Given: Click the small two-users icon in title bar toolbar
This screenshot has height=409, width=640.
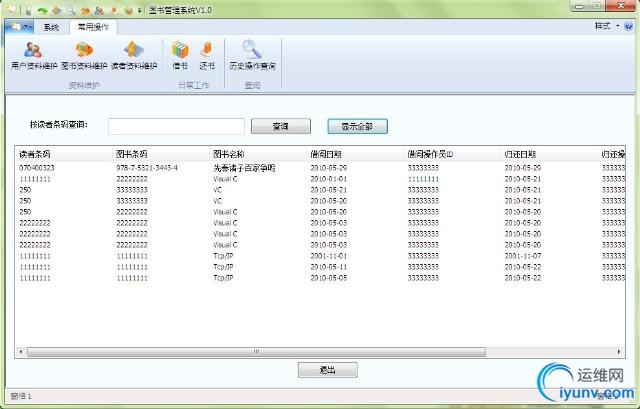Looking at the screenshot, I should [99, 10].
